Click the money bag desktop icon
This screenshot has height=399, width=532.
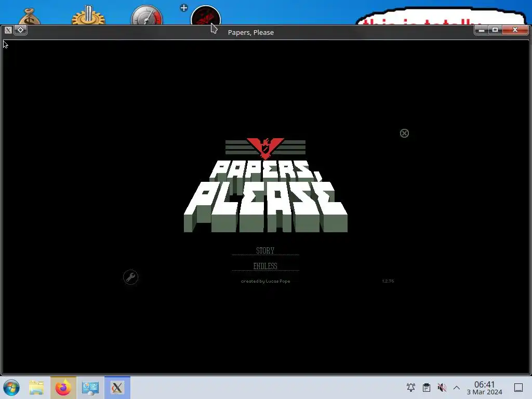(30, 17)
